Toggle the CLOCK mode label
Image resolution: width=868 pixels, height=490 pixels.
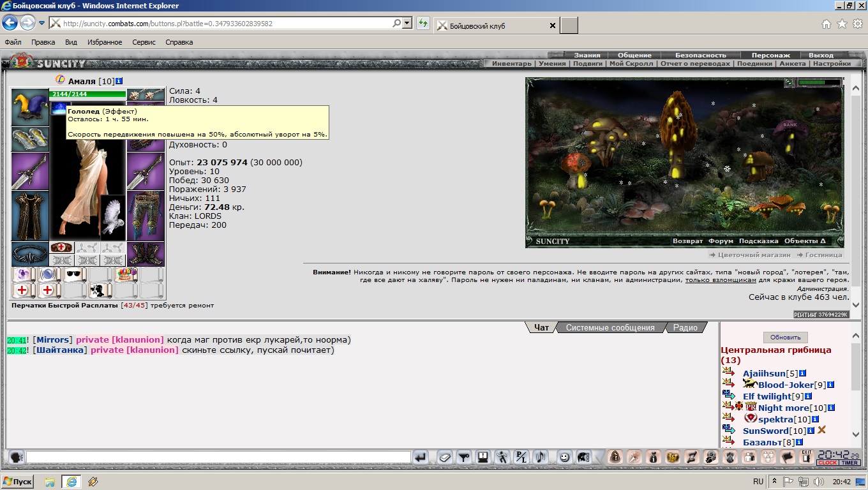tap(827, 463)
